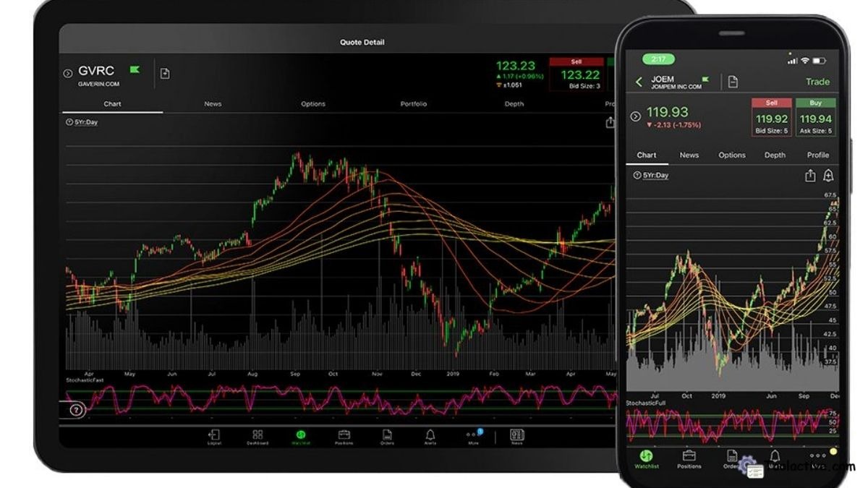Viewport: 868px width, 488px height.
Task: Open the Profile tab on the phone
Action: point(819,155)
